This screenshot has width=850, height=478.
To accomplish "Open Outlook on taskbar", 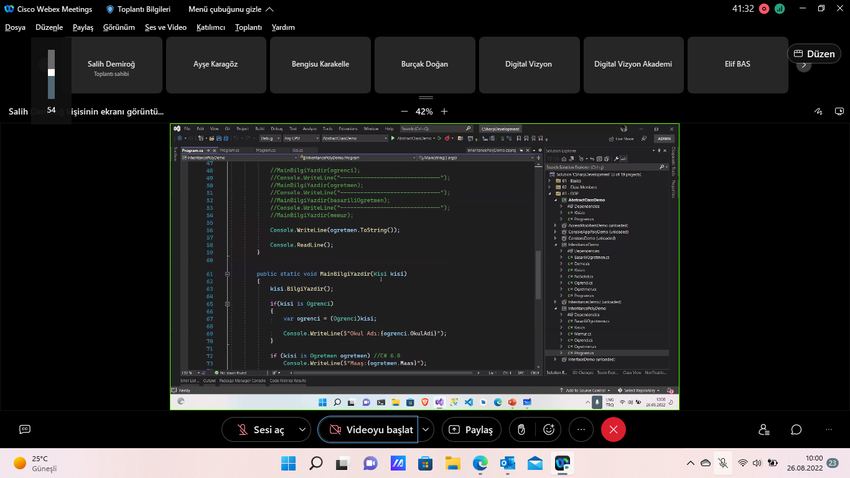I will pyautogui.click(x=507, y=463).
